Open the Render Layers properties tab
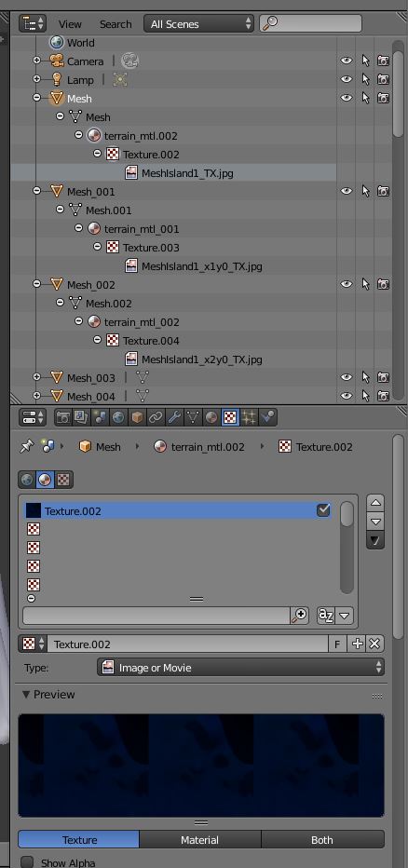This screenshot has width=408, height=868. pyautogui.click(x=81, y=417)
